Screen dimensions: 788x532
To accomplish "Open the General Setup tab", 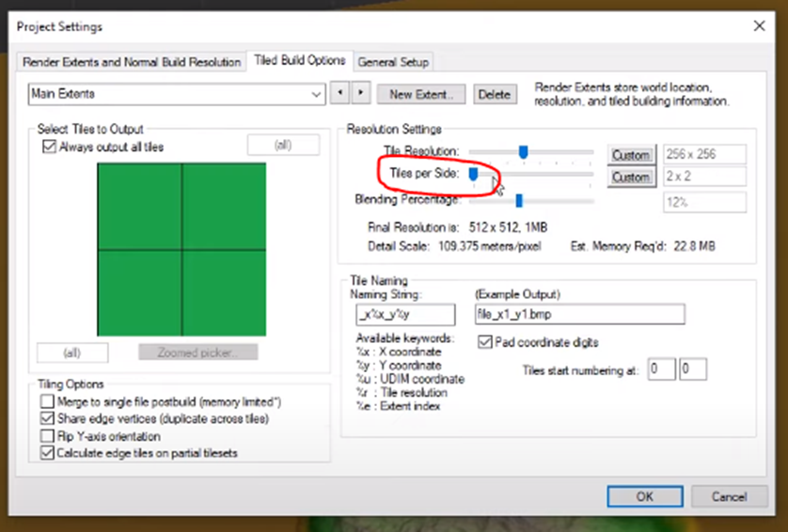I will pyautogui.click(x=393, y=62).
